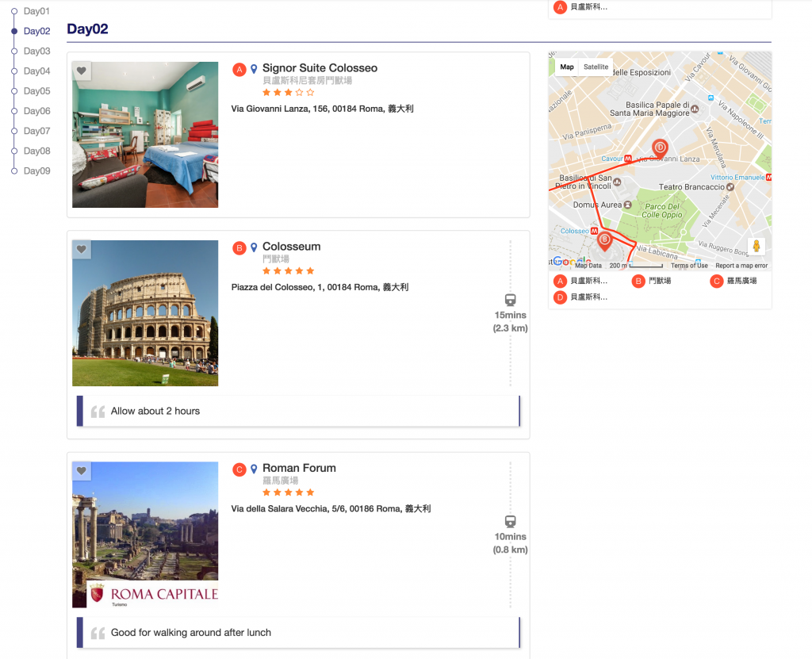
Task: Open the Roman Forum title link
Action: click(299, 468)
